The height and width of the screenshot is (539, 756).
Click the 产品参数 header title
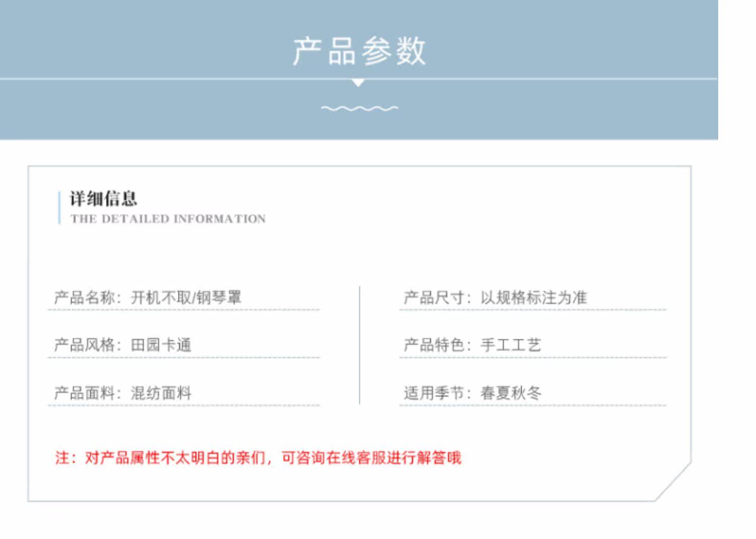tap(359, 51)
